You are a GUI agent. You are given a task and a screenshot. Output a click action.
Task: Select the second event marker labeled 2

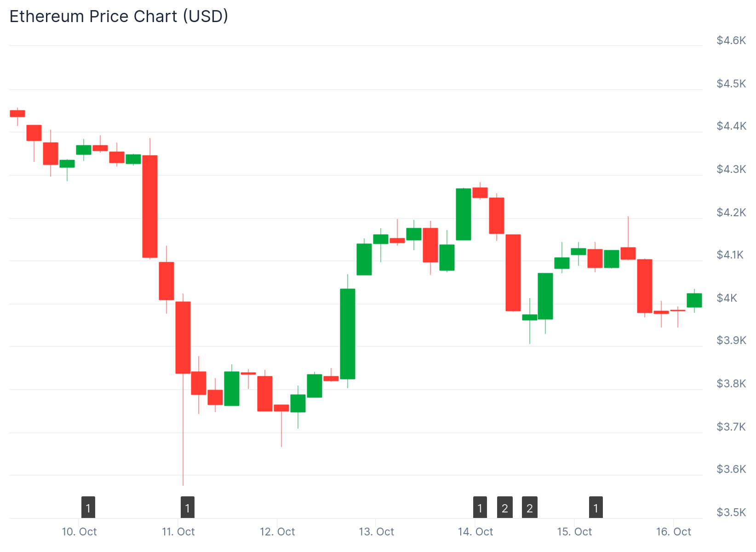[530, 508]
